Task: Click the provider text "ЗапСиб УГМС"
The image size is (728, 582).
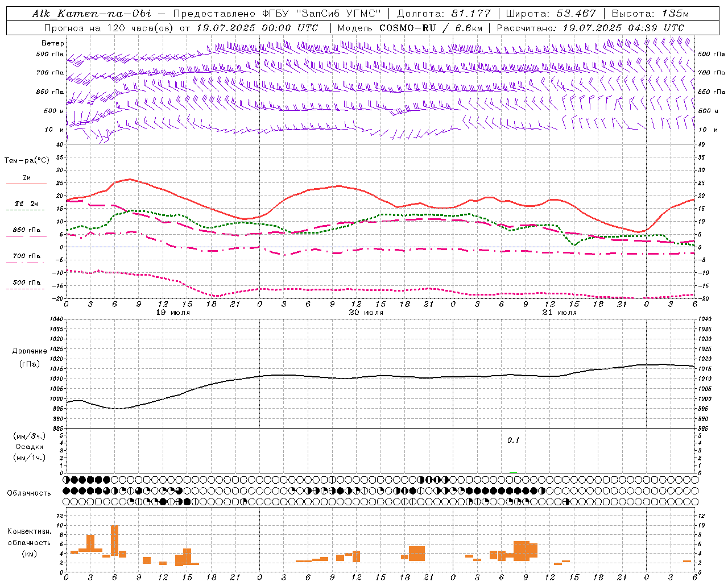Action: (338, 14)
